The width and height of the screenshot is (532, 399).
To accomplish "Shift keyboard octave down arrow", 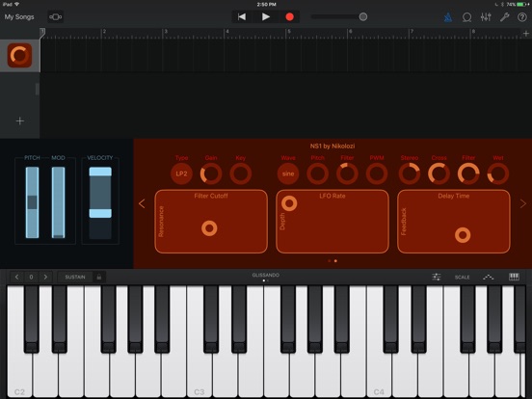I will 16,277.
